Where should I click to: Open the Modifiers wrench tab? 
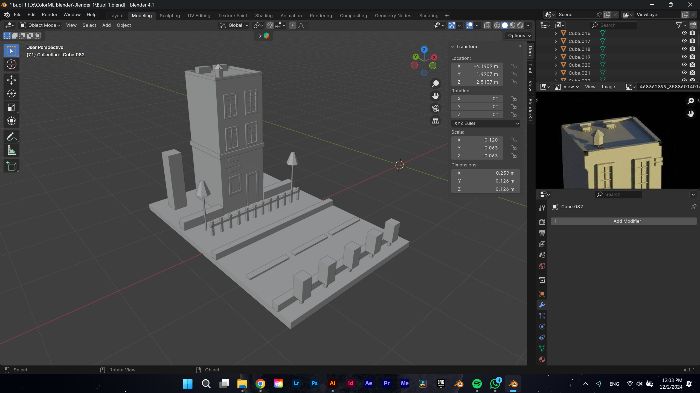coord(542,305)
